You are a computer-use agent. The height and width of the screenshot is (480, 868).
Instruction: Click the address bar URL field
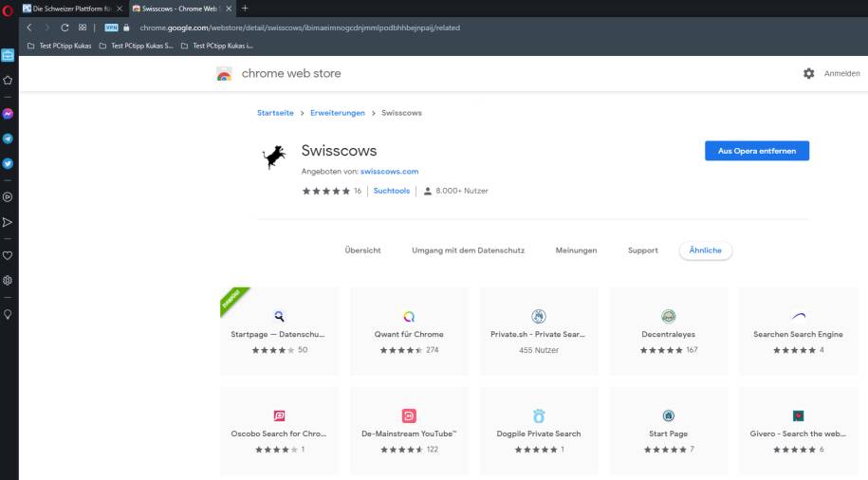coord(300,28)
